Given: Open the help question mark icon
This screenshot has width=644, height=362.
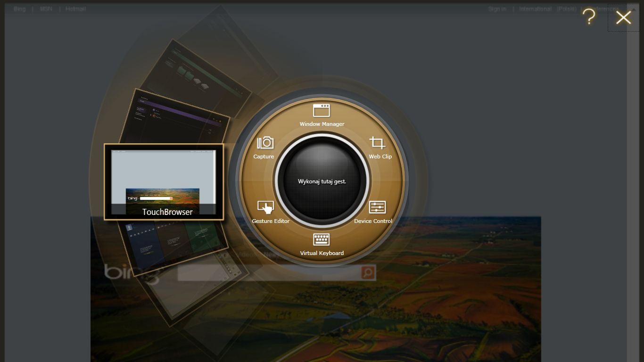Looking at the screenshot, I should [x=589, y=17].
